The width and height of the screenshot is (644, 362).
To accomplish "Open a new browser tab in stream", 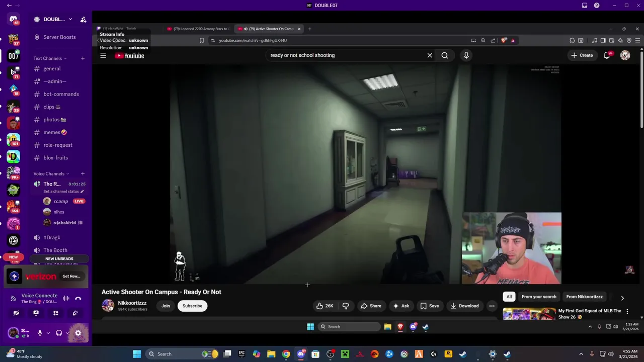I will pyautogui.click(x=309, y=29).
